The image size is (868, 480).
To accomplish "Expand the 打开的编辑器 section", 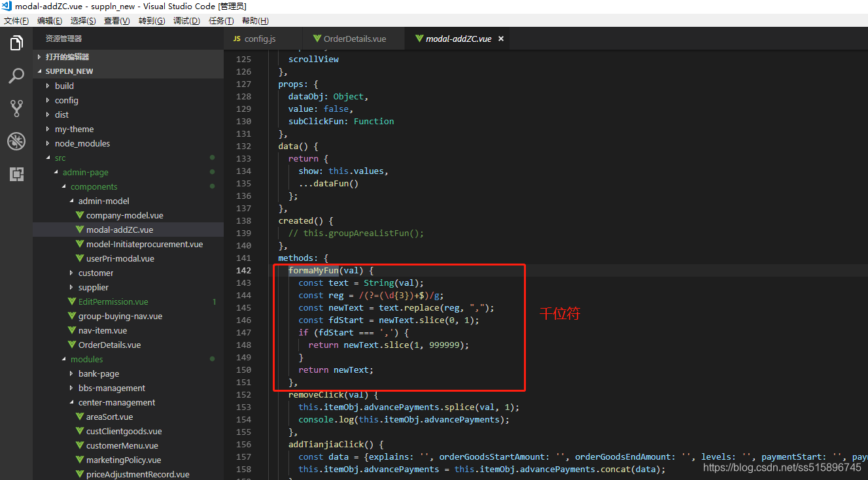I will [128, 57].
